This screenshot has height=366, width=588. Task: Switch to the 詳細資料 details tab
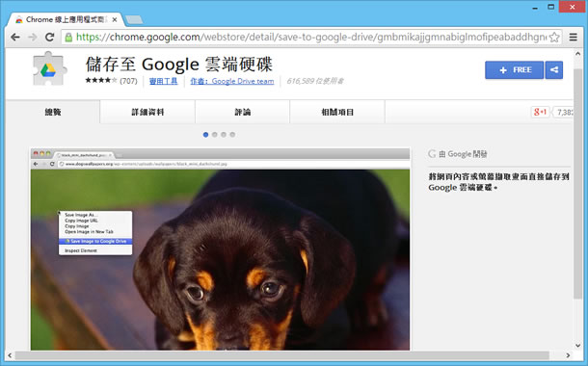pyautogui.click(x=147, y=112)
